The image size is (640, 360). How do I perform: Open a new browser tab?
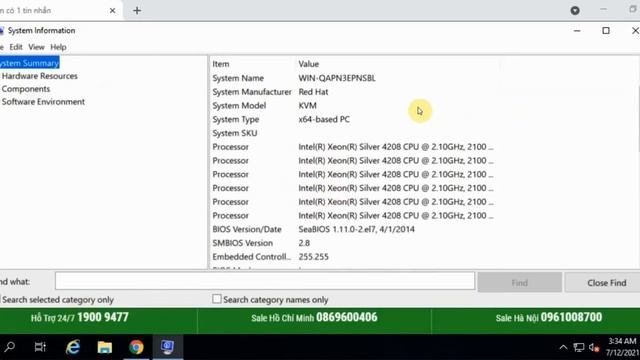137,11
